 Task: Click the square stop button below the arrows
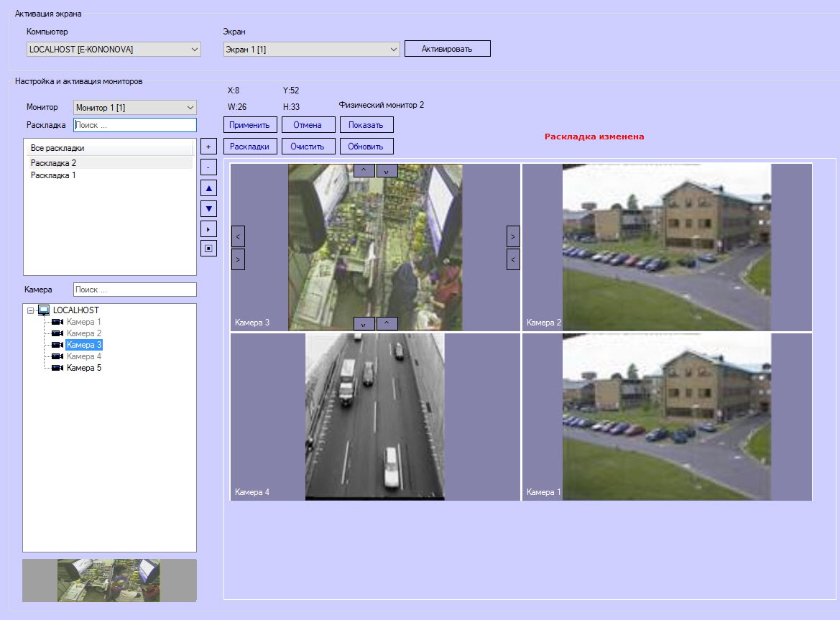coord(208,249)
